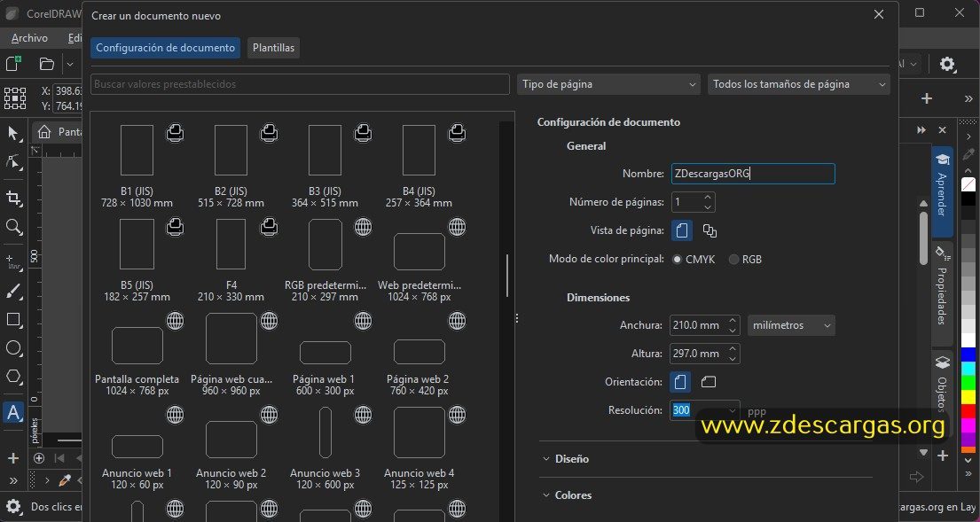Select the Shape edit tool
This screenshot has width=980, height=522.
pos(13,164)
